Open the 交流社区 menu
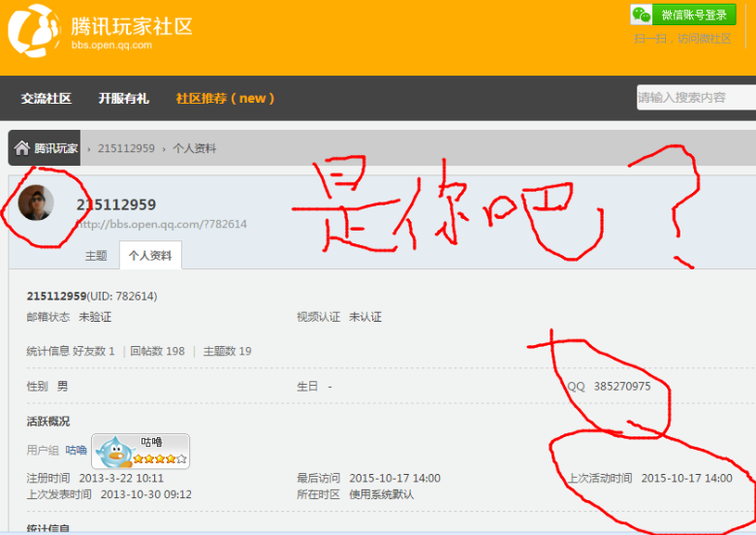This screenshot has height=535, width=756. (x=47, y=98)
